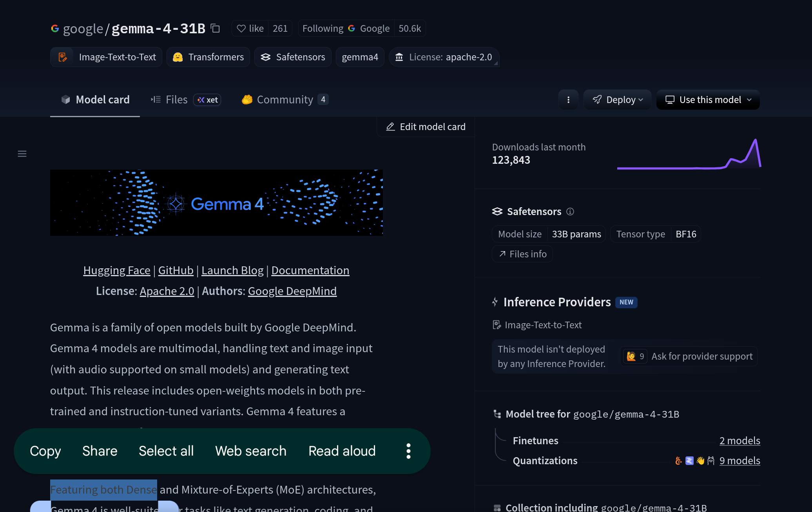Open the Launch Blog link

232,270
